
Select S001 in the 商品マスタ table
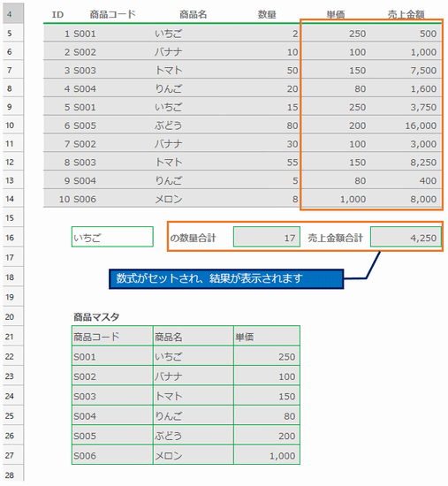112,356
